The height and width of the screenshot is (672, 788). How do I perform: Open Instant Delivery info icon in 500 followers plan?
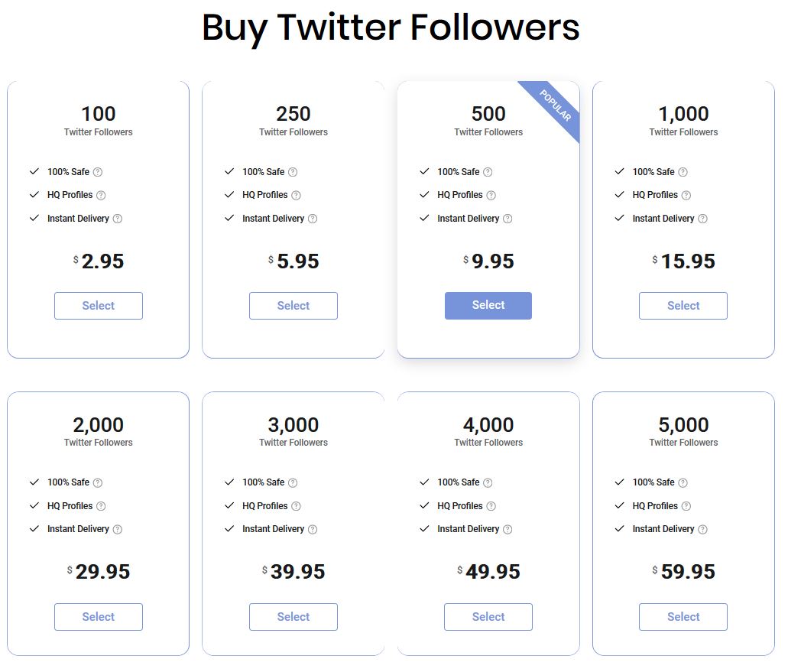tap(507, 219)
